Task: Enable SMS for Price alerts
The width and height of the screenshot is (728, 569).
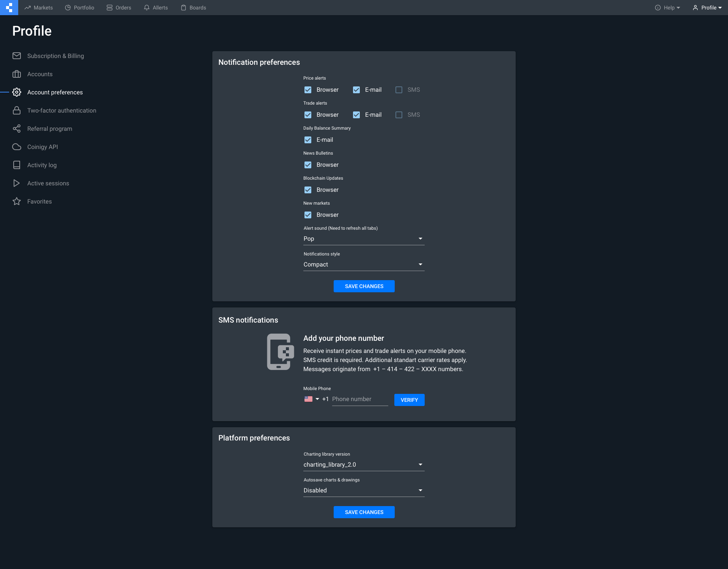Action: coord(399,90)
